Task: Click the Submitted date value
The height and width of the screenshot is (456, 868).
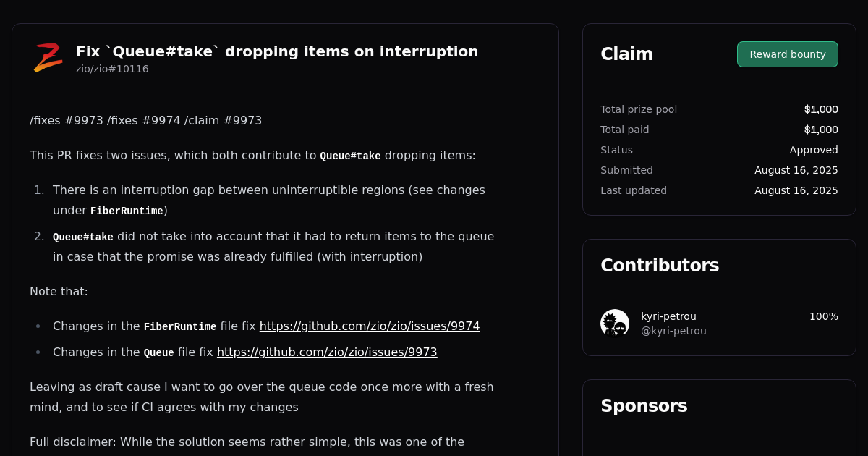Action: pos(796,170)
